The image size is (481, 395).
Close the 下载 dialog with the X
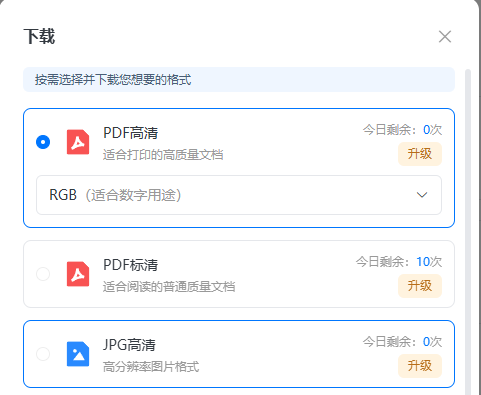click(445, 37)
